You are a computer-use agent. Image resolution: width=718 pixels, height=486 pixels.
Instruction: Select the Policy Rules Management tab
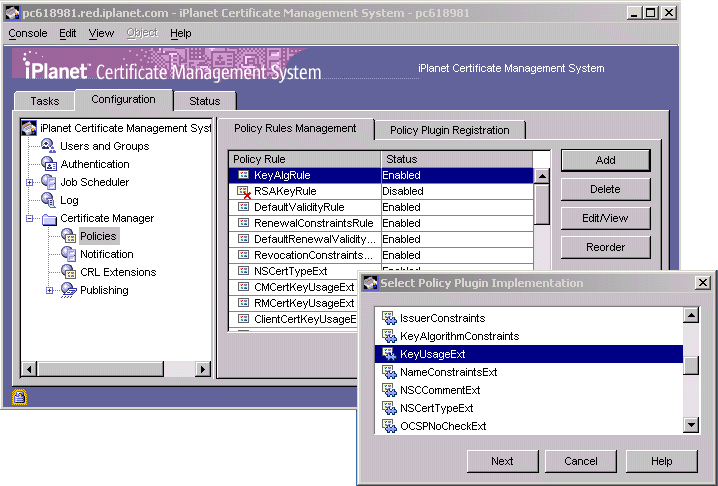(x=295, y=128)
